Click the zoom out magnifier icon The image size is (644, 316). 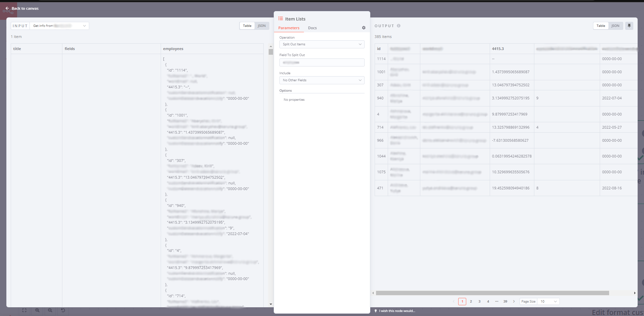(50, 310)
